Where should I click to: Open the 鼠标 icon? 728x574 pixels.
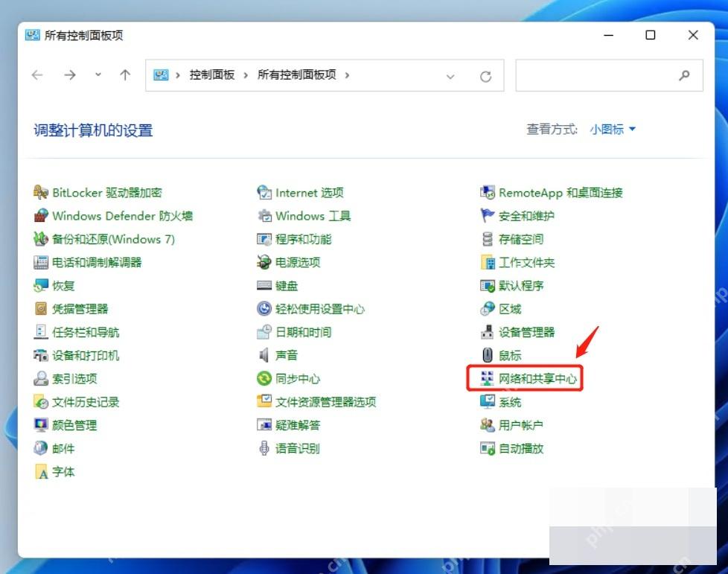pyautogui.click(x=488, y=355)
